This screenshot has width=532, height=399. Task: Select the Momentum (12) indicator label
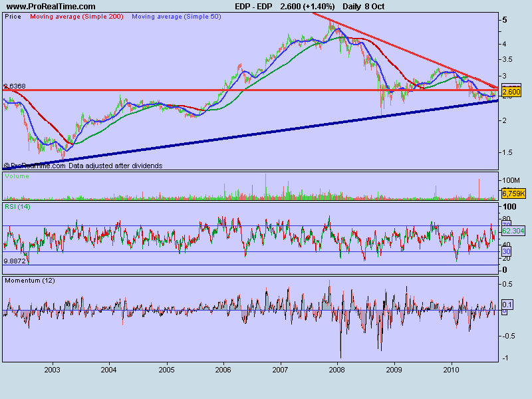click(x=30, y=281)
